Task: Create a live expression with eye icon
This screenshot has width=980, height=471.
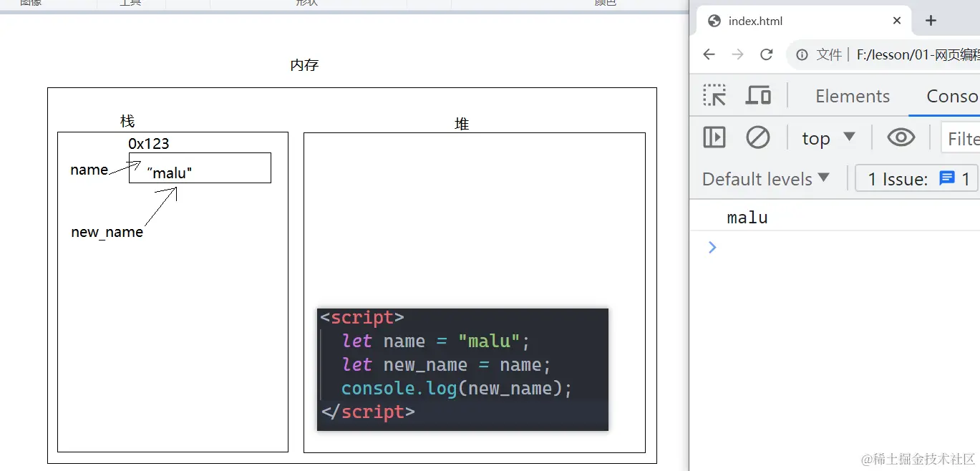Action: [x=901, y=137]
